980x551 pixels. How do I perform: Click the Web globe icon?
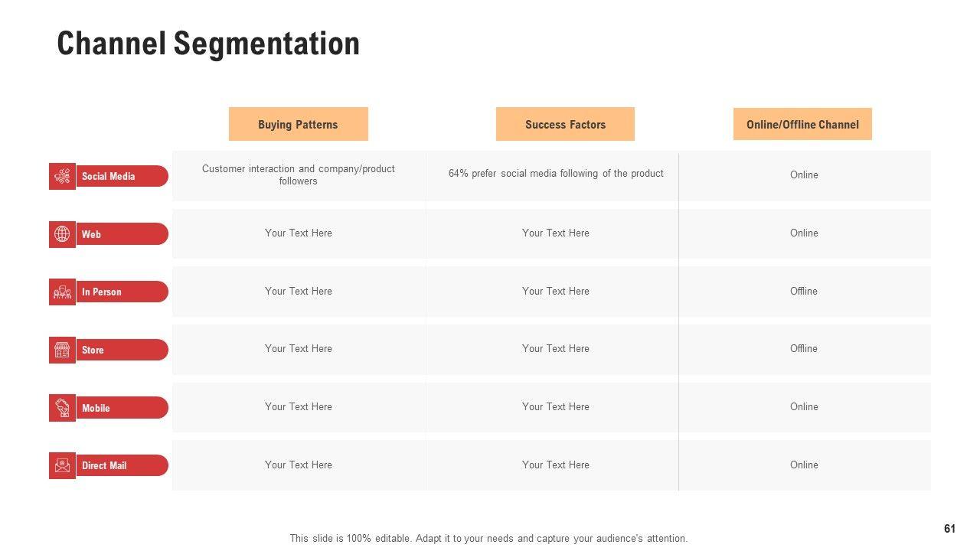62,234
